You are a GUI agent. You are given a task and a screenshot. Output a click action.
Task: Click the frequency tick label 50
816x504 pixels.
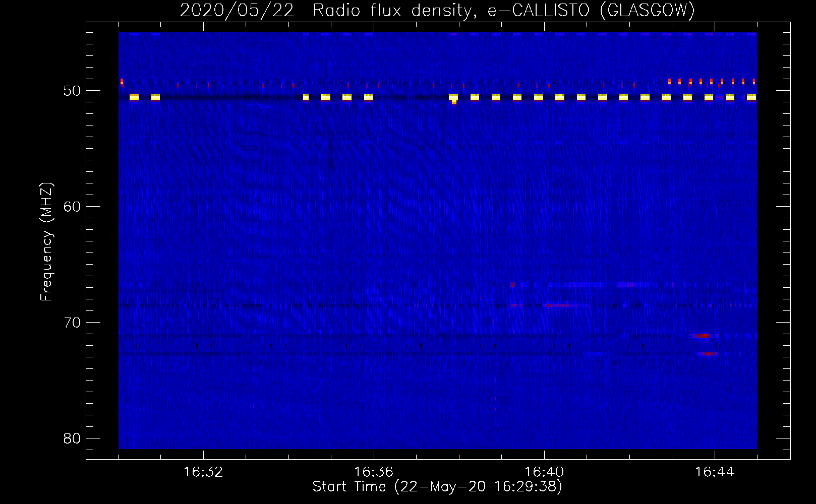coord(72,91)
